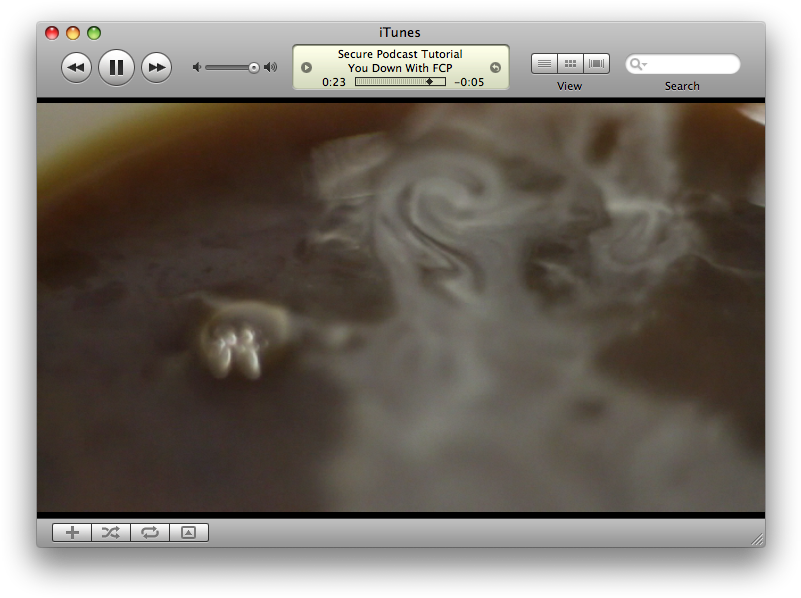Click the curved arrow icon in the display
801x598 pixels.
point(495,68)
